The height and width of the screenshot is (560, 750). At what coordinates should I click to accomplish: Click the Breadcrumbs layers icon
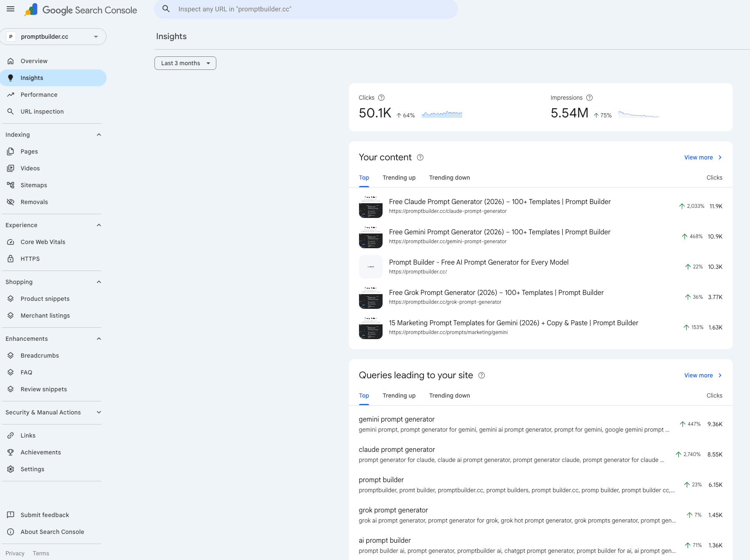coord(11,356)
